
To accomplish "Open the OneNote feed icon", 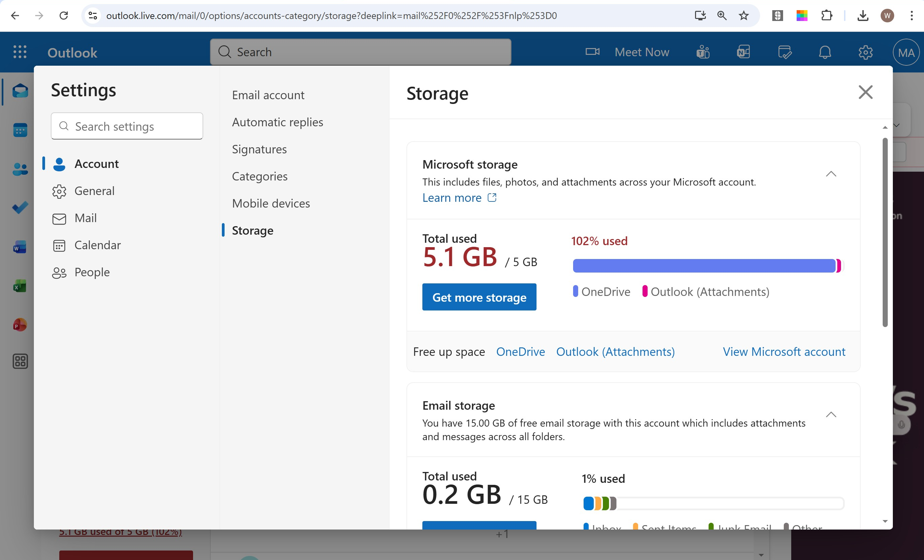I will 743,52.
